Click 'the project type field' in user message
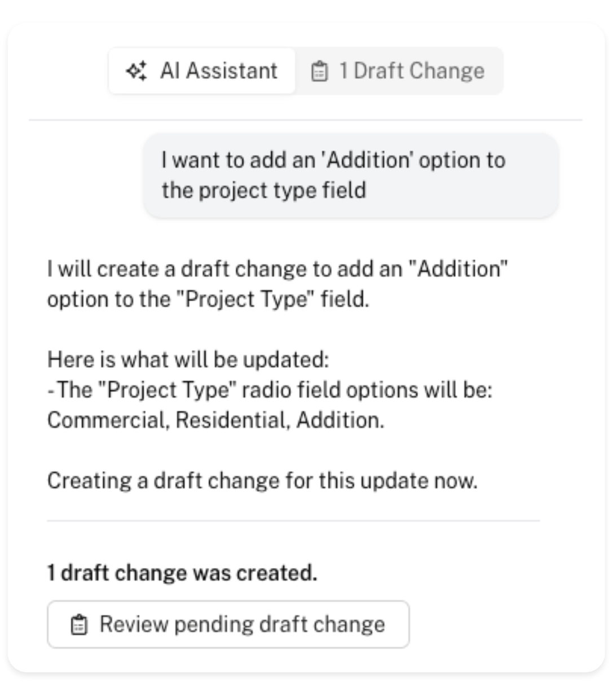 pos(263,190)
